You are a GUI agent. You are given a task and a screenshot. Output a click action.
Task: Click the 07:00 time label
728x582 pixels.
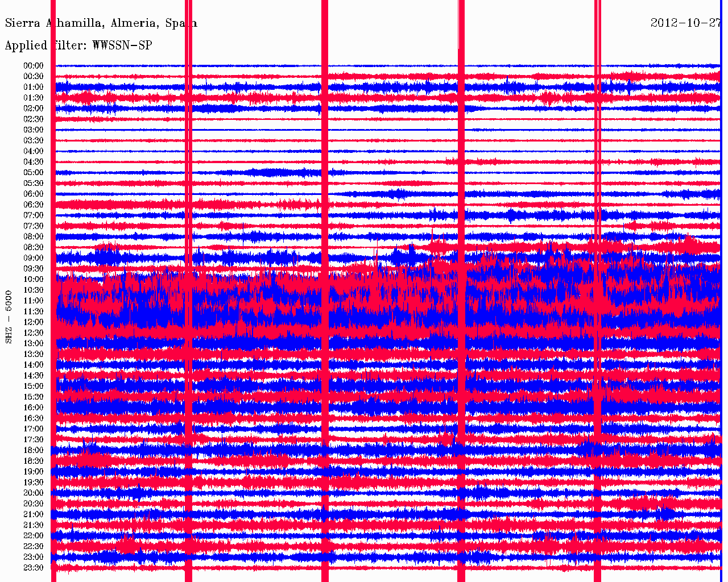tap(34, 215)
